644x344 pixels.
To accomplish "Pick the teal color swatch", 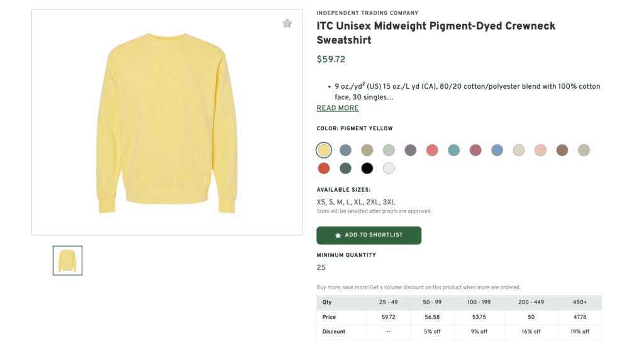I will pyautogui.click(x=453, y=150).
